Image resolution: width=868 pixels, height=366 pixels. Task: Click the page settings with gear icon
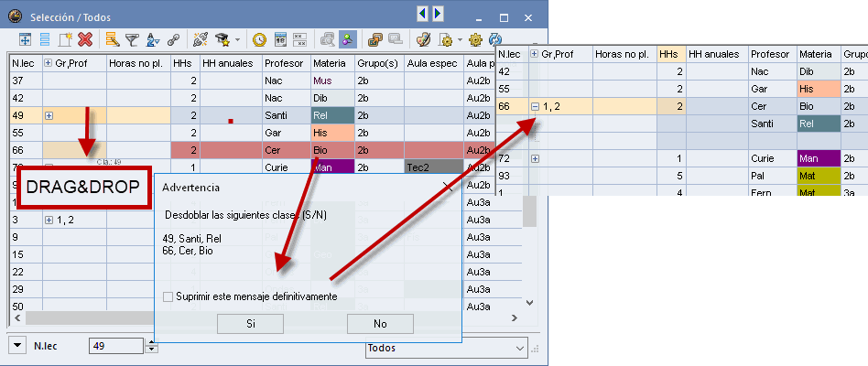446,39
